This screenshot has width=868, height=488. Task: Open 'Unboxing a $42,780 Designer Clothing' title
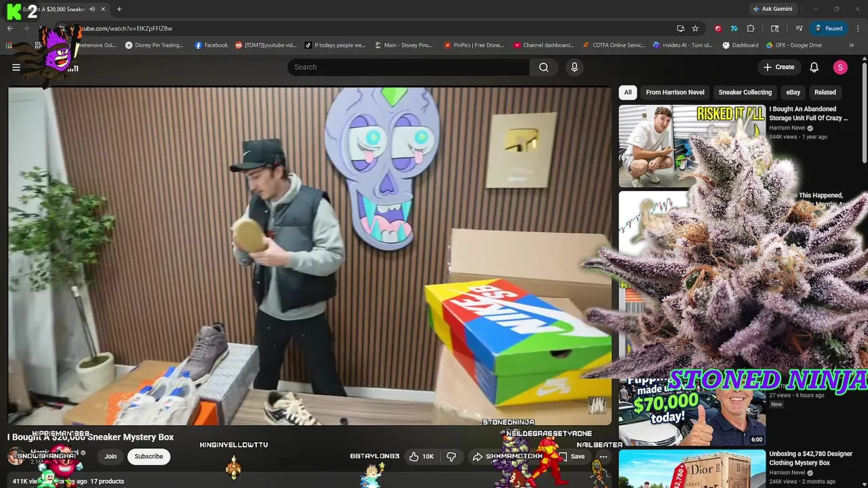tap(810, 458)
